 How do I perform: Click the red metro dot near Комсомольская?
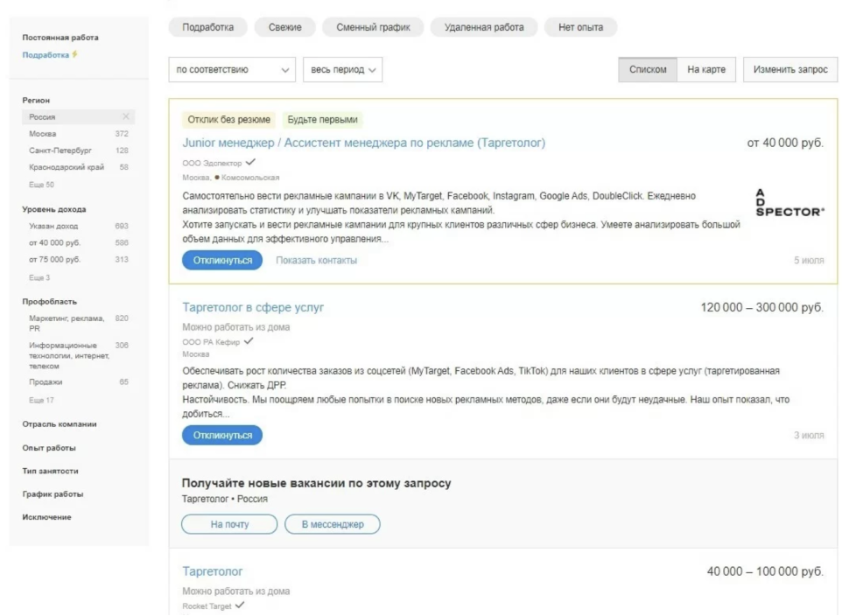218,177
